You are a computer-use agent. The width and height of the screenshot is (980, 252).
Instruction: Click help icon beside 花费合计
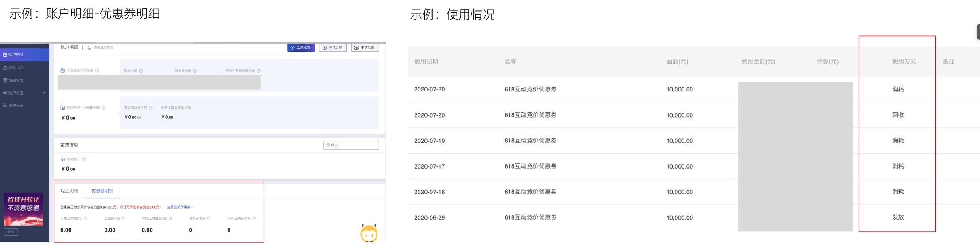coord(84,160)
